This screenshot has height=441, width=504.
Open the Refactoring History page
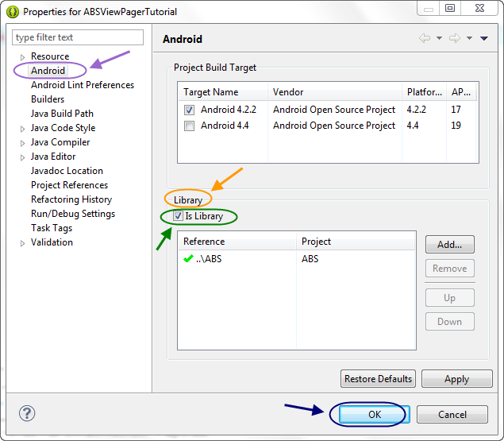click(x=71, y=199)
